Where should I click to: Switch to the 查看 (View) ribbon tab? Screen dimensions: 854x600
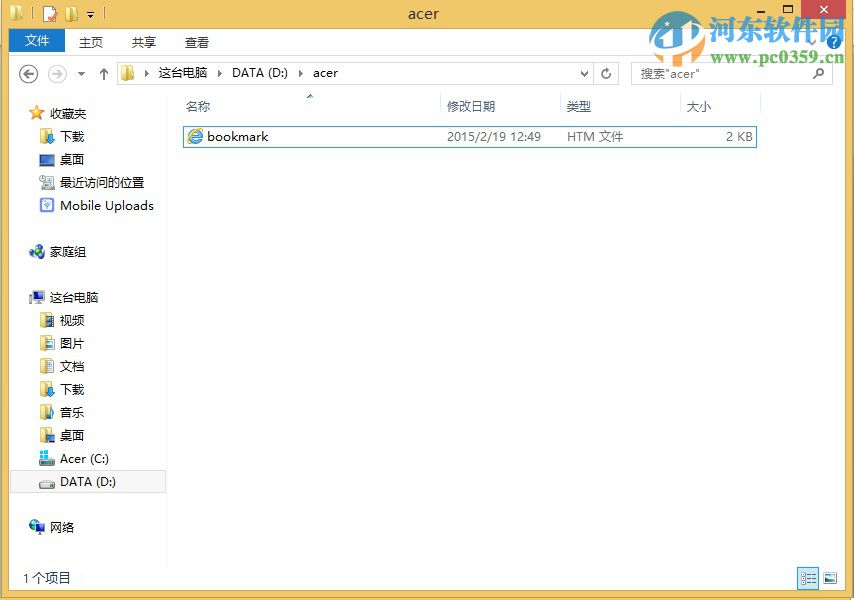(197, 42)
